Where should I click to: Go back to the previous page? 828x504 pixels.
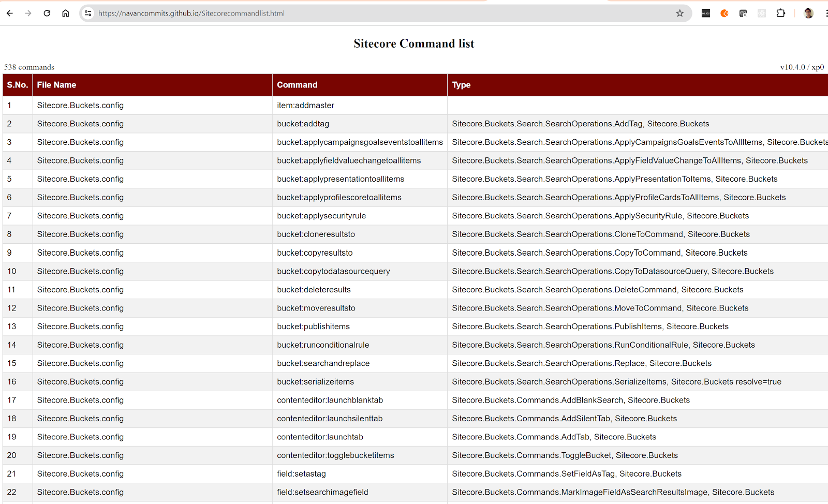tap(10, 13)
